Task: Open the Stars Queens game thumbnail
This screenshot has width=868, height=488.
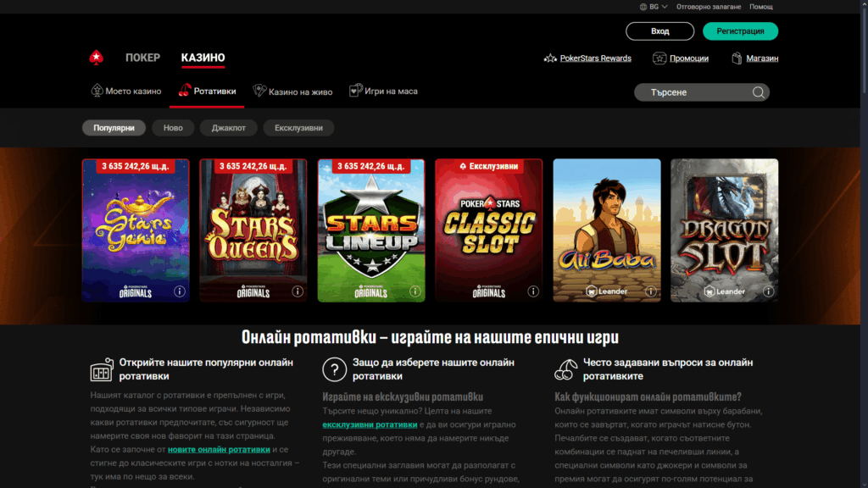Action: coord(253,229)
